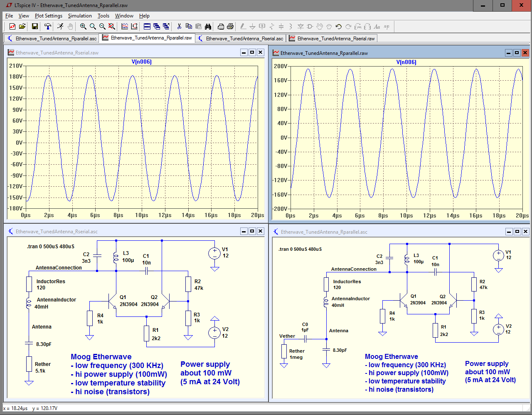The height and width of the screenshot is (415, 532).
Task: Click the Copy icon in the toolbar
Action: tap(189, 27)
